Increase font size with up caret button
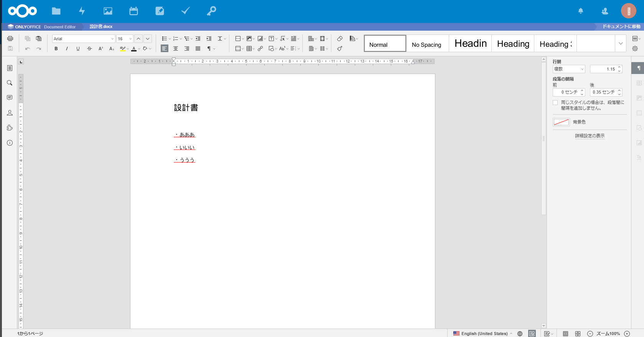The width and height of the screenshot is (644, 337). click(x=138, y=39)
